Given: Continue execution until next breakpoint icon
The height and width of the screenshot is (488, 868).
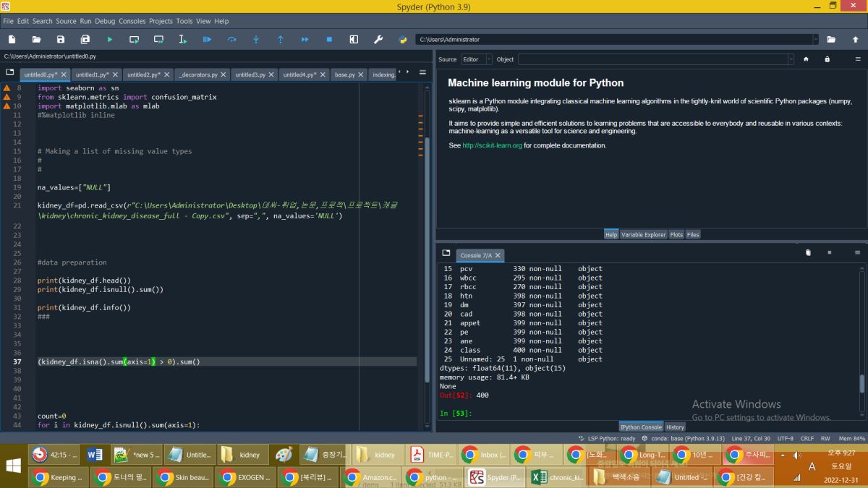Looking at the screenshot, I should pos(305,39).
